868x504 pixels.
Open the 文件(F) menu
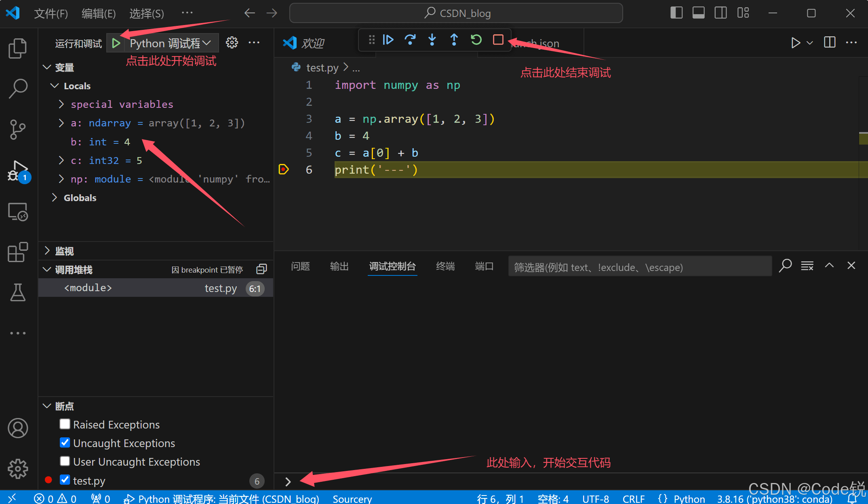(51, 14)
